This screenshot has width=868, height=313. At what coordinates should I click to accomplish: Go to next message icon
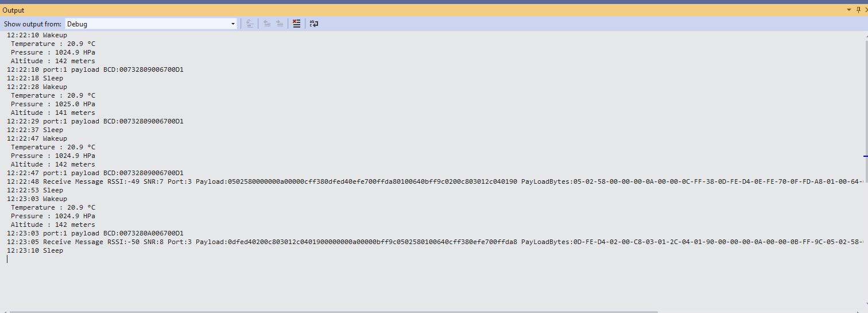(x=280, y=24)
